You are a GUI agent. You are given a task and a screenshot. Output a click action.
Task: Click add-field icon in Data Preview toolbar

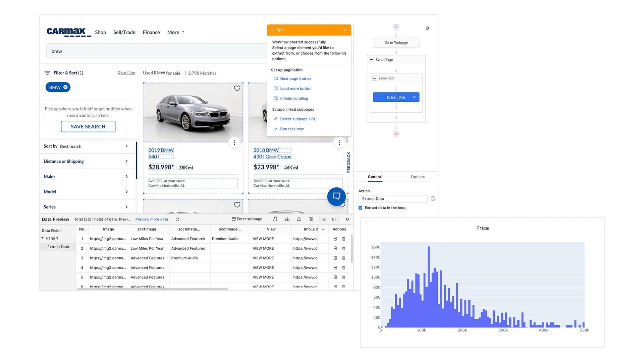(275, 219)
